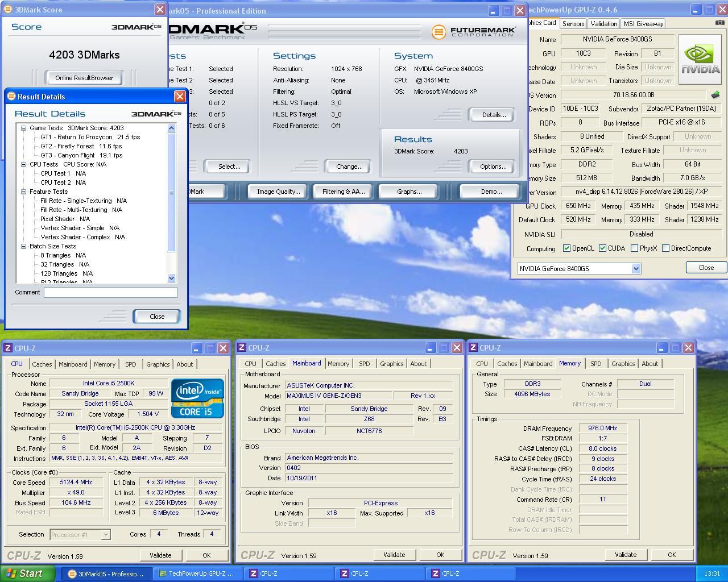This screenshot has height=582, width=728.
Task: Select the Sensors tab in GPU-Z
Action: click(573, 24)
